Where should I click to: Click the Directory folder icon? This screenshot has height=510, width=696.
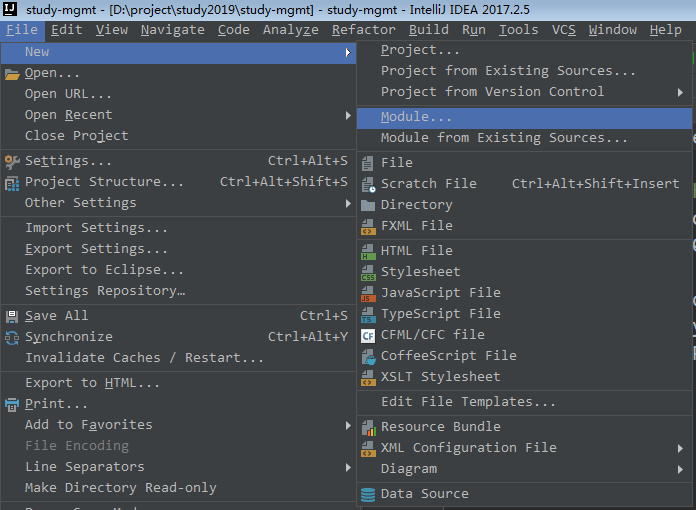click(x=368, y=206)
